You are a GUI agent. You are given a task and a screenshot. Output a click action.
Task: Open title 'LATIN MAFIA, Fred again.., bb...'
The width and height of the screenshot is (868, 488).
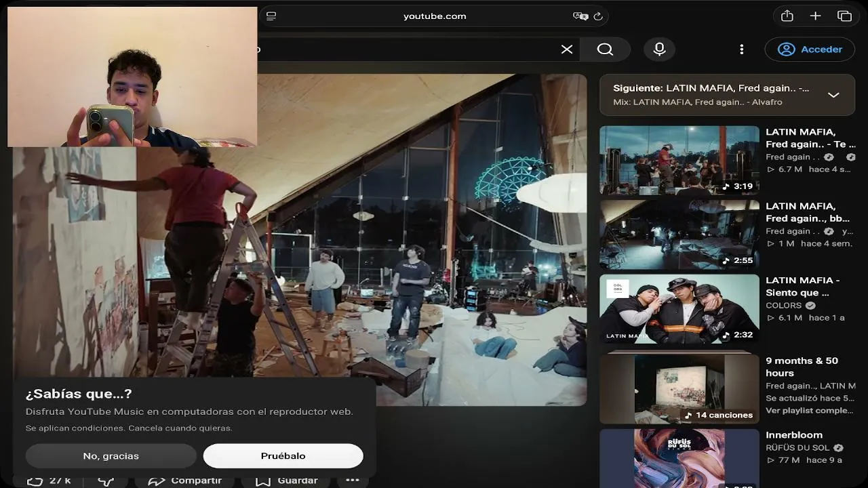(808, 212)
